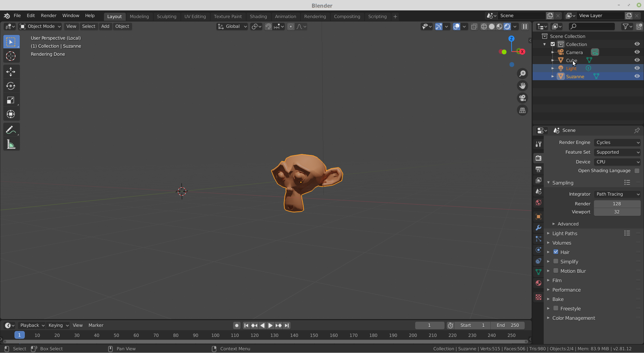644x353 pixels.
Task: Enable Open Shading Language checkbox
Action: click(637, 171)
